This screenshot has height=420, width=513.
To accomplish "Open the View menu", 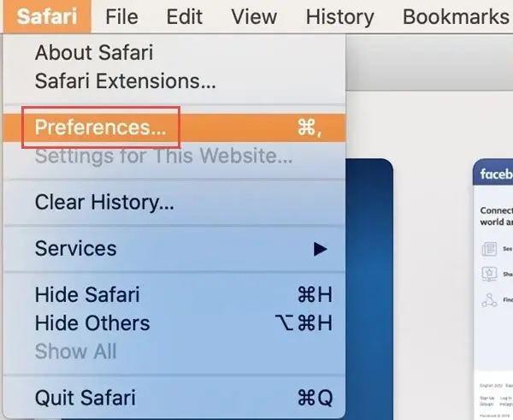I will tap(254, 16).
